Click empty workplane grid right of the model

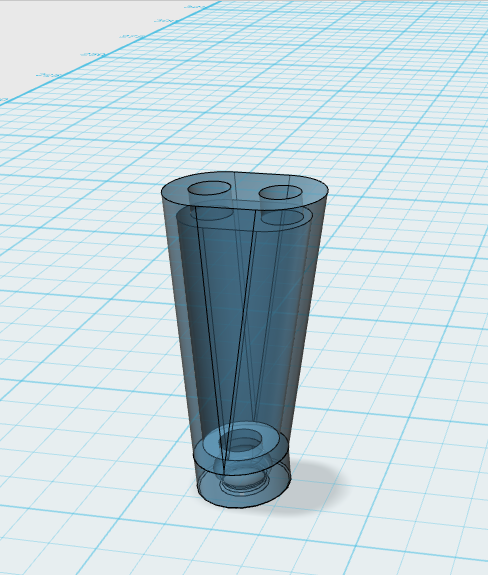click(x=403, y=293)
